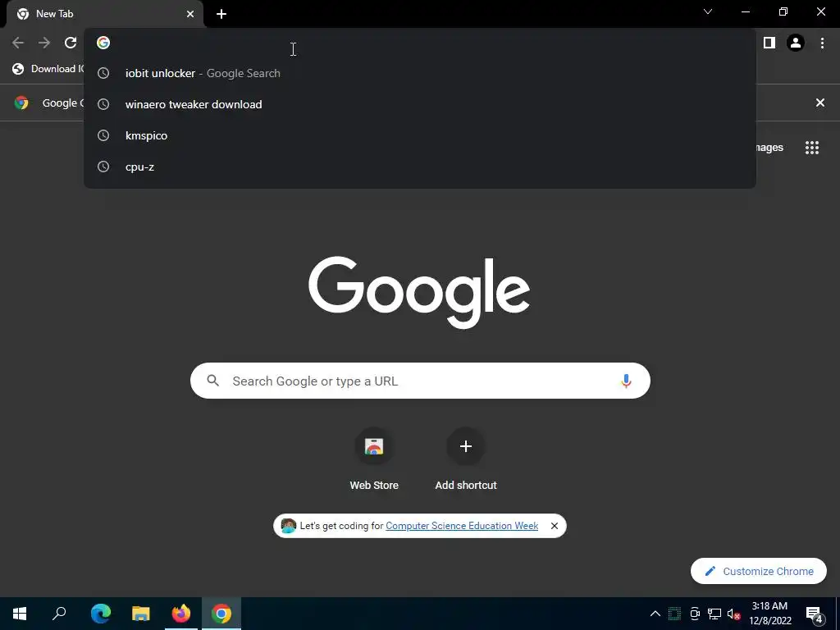Click the taskbar clock 3:18 AM
The width and height of the screenshot is (840, 630).
[x=769, y=614]
